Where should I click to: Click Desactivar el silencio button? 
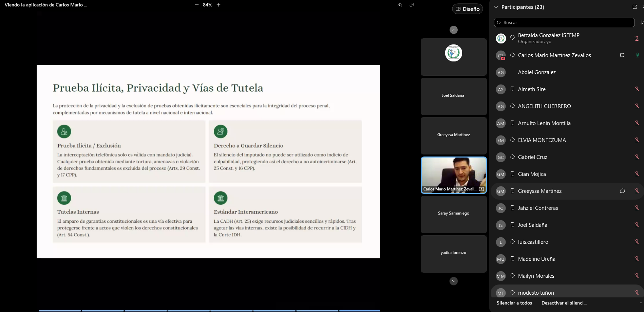pyautogui.click(x=564, y=303)
